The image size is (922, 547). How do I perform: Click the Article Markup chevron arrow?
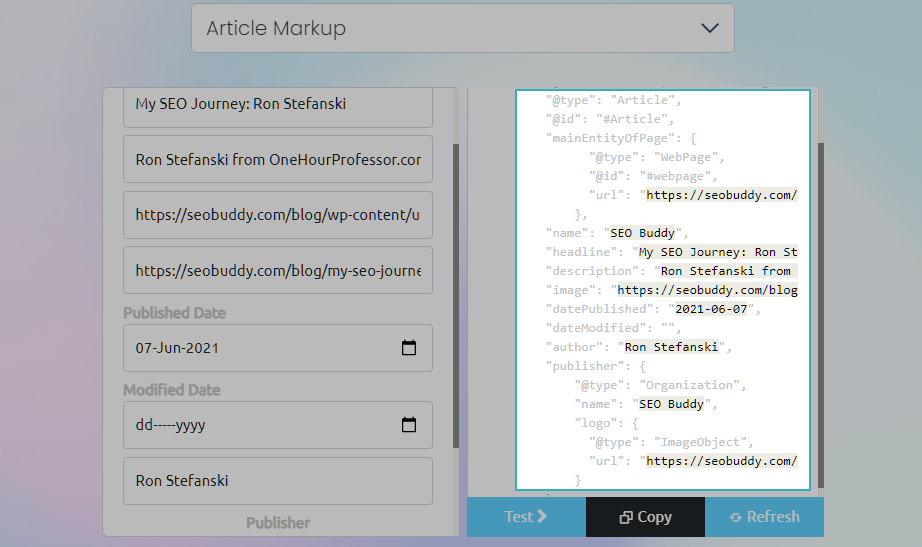(x=710, y=28)
